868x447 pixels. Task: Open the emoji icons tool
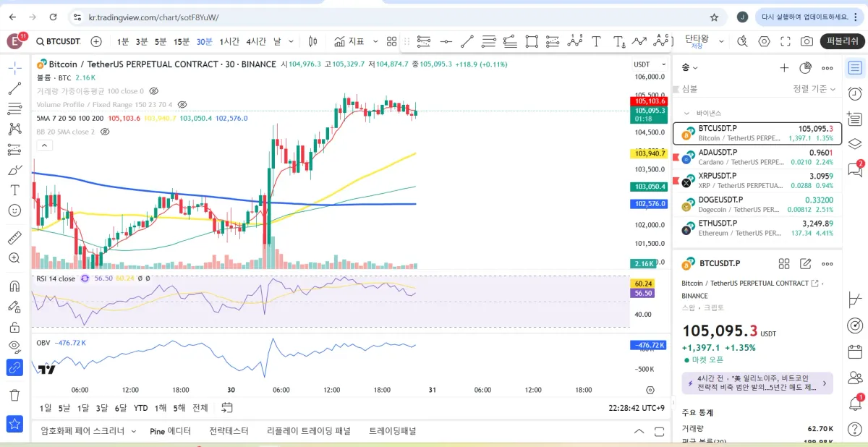[x=14, y=210]
